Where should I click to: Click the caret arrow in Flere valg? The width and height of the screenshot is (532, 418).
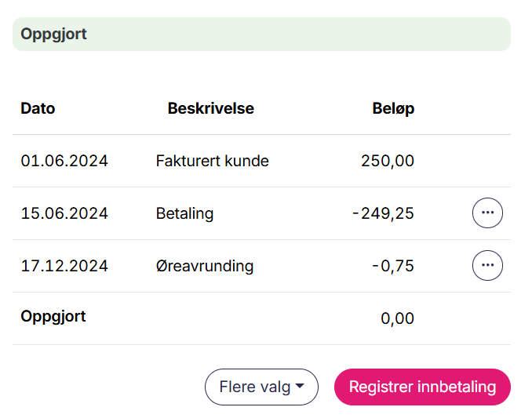click(300, 387)
